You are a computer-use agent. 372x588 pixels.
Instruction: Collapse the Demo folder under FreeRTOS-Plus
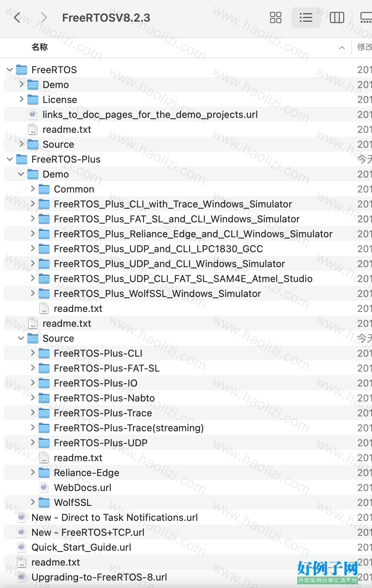tap(21, 174)
